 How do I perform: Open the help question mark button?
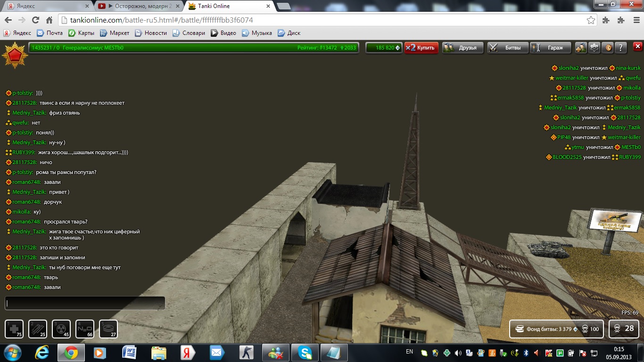pyautogui.click(x=621, y=48)
